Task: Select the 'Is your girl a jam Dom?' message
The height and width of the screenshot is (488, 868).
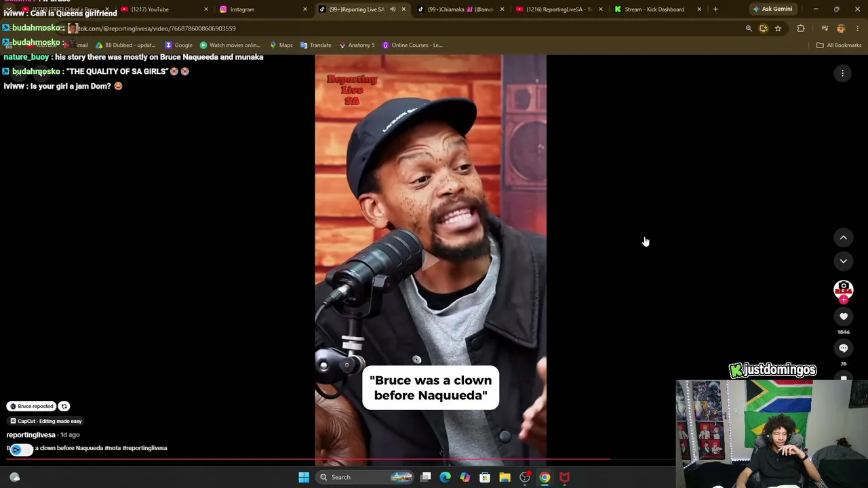Action: [x=63, y=86]
